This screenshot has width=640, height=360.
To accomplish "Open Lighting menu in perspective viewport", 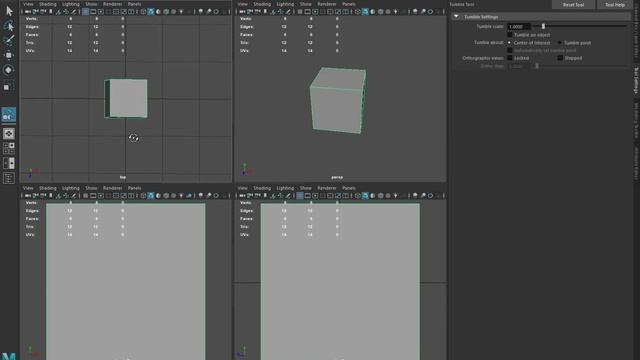I will pyautogui.click(x=285, y=4).
